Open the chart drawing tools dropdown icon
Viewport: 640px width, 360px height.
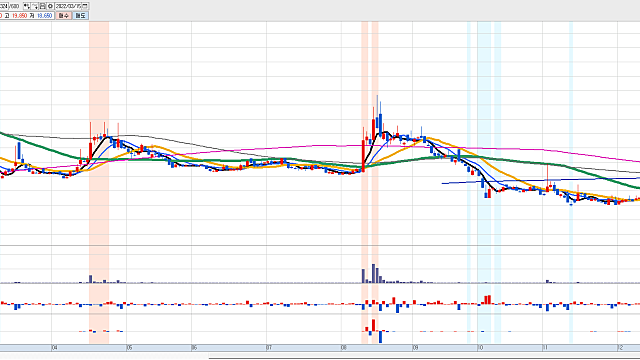(27, 6)
